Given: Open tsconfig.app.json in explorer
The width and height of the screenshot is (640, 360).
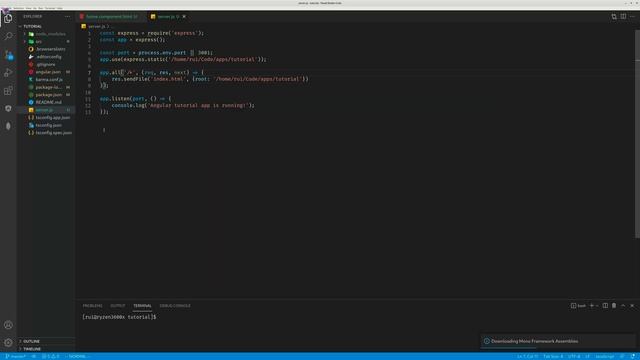Looking at the screenshot, I should click(x=47, y=118).
